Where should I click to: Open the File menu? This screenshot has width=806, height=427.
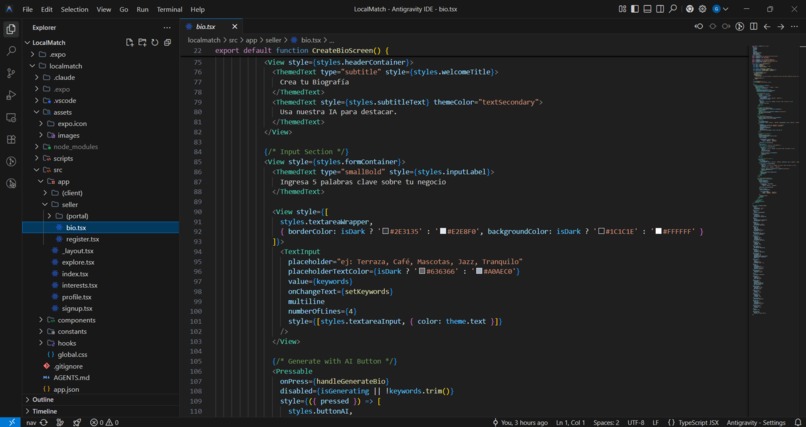click(28, 9)
